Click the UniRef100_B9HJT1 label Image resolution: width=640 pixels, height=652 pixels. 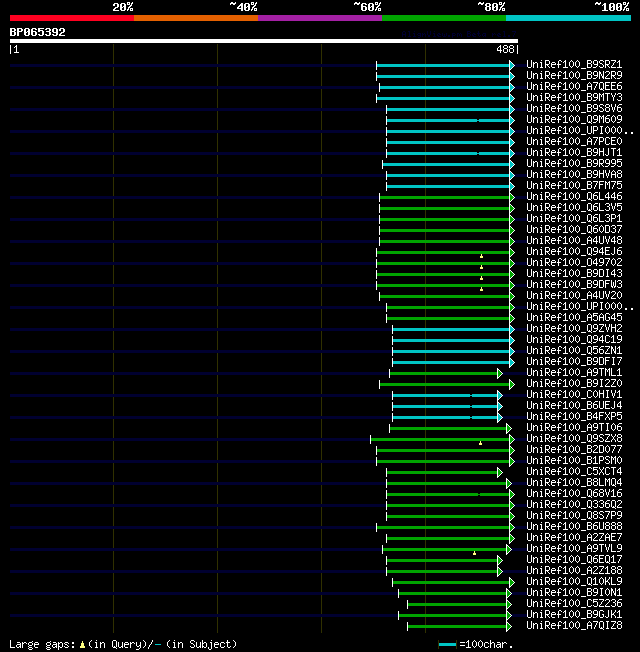[x=574, y=153]
